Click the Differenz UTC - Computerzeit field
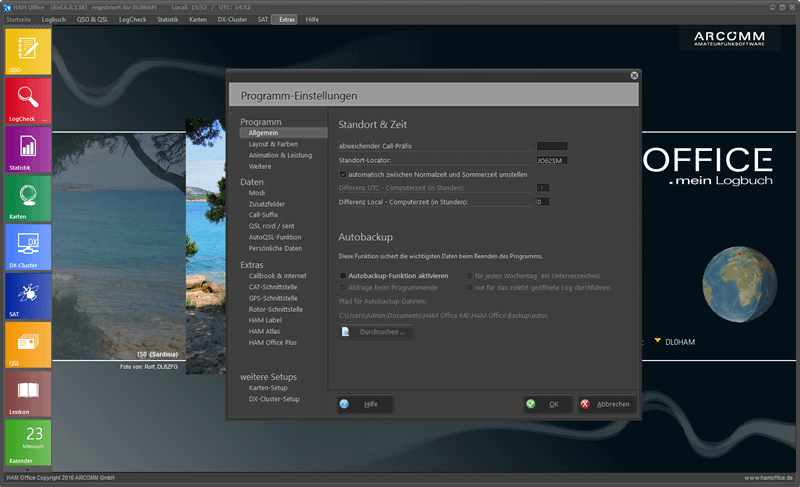This screenshot has height=487, width=800. point(542,188)
